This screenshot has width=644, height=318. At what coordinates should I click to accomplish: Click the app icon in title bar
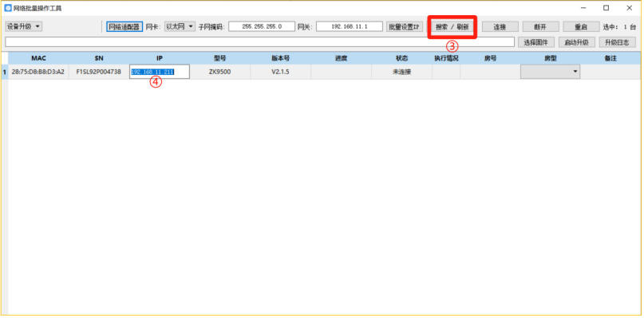pos(8,8)
